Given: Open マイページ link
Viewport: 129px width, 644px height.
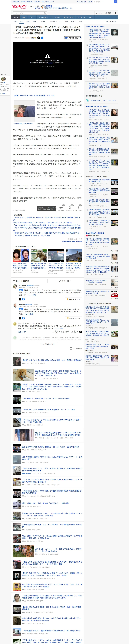Looking at the screenshot, I should point(99,13).
